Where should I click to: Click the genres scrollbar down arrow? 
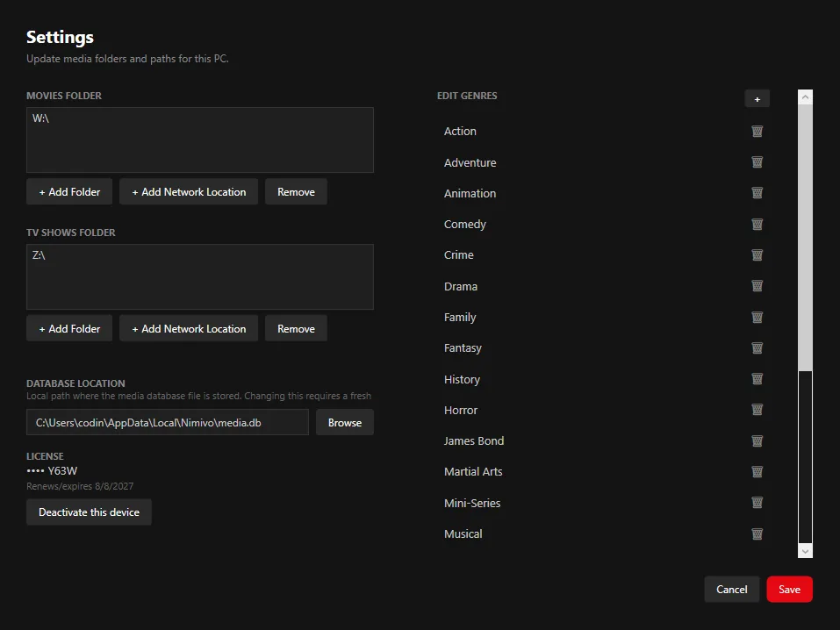pos(805,551)
